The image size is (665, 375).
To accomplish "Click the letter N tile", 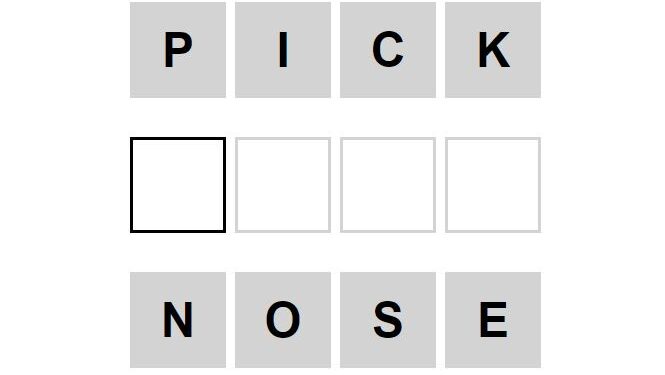I will coord(178,320).
